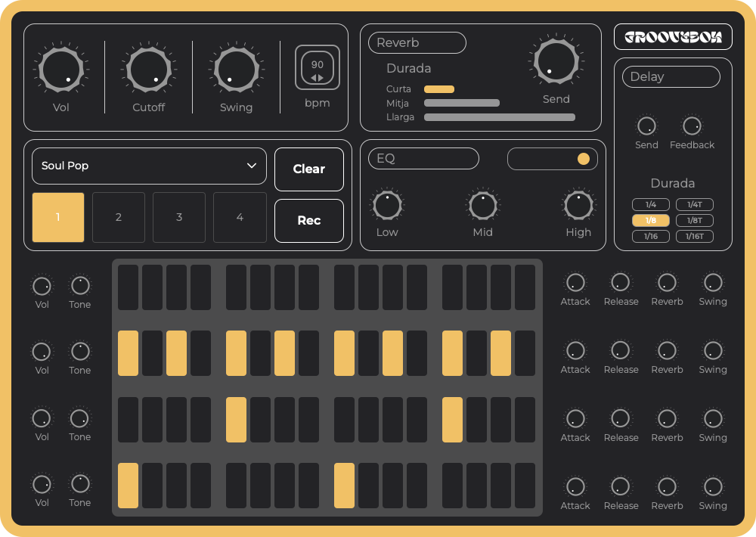Screen dimensions: 756x537
Task: Click the delay Feedback knob
Action: point(692,125)
